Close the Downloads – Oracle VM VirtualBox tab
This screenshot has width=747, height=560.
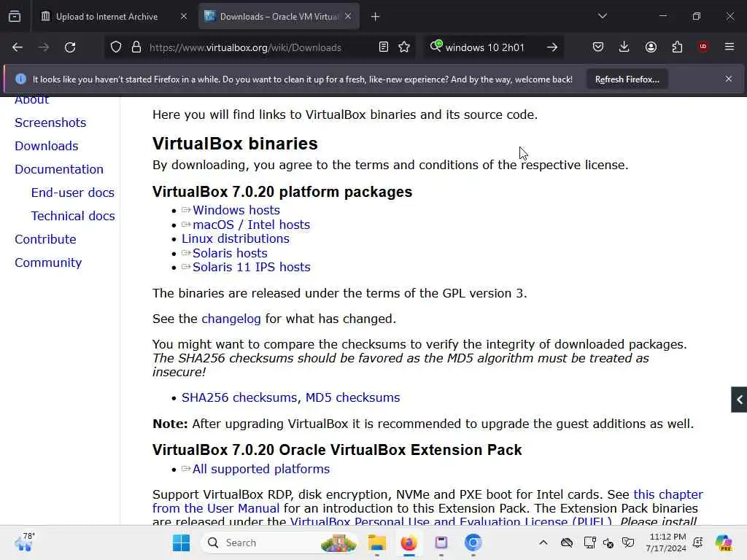(x=348, y=16)
